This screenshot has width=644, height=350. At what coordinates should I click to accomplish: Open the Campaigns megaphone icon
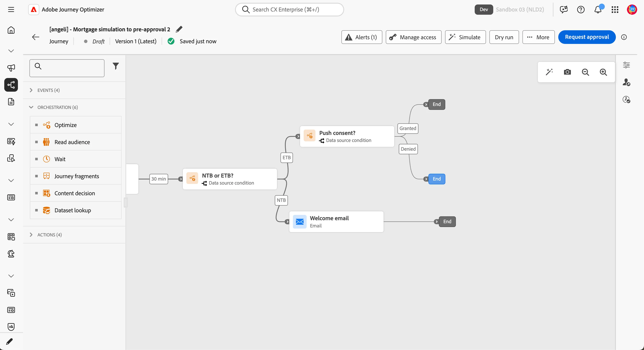(11, 68)
